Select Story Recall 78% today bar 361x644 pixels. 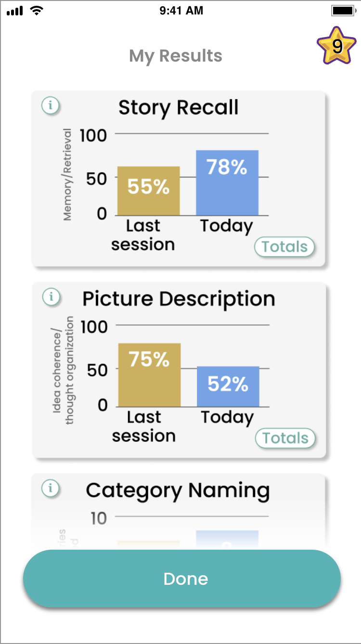click(x=227, y=183)
